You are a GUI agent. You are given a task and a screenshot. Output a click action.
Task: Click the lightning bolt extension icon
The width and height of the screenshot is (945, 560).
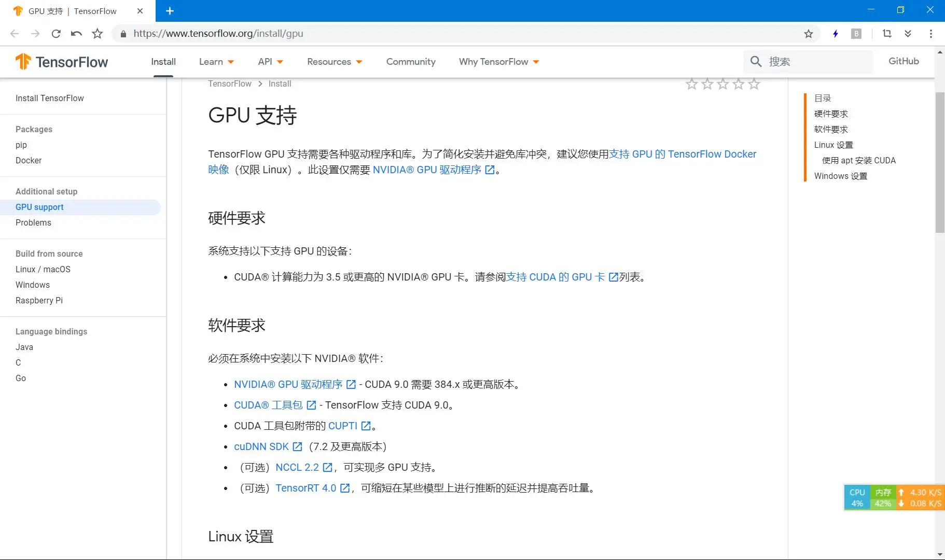pyautogui.click(x=835, y=34)
